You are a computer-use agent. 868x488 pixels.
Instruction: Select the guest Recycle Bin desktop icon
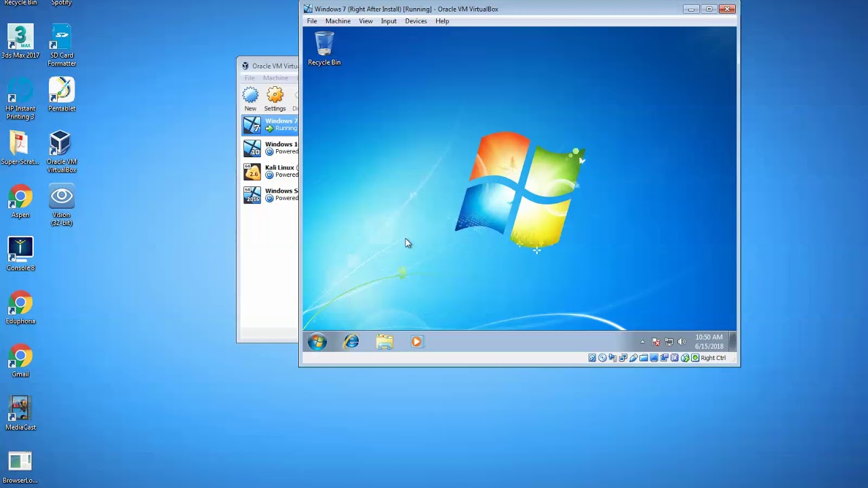coord(324,49)
